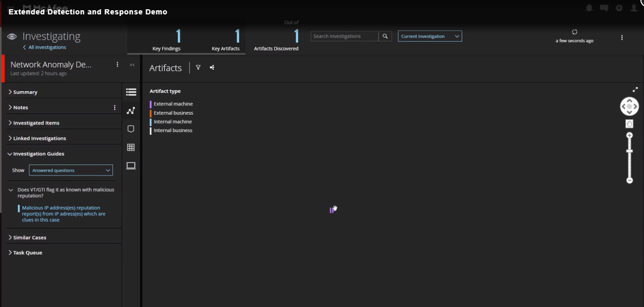Screen dimensions: 644x307
Task: Click the refresh icon above timestamp
Action: (575, 32)
